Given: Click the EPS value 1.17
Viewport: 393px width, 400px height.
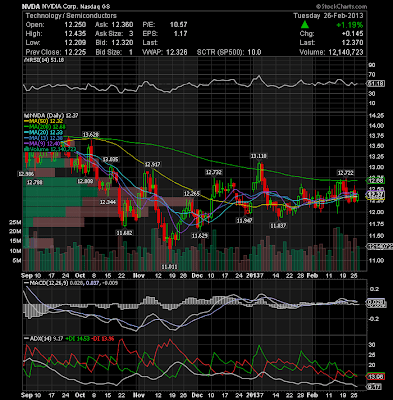Looking at the screenshot, I should [x=180, y=34].
